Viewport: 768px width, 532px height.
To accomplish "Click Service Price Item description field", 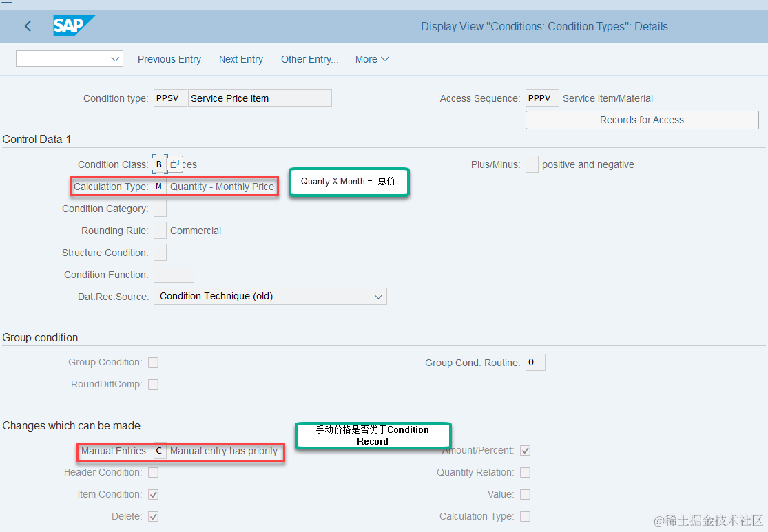I will [260, 98].
